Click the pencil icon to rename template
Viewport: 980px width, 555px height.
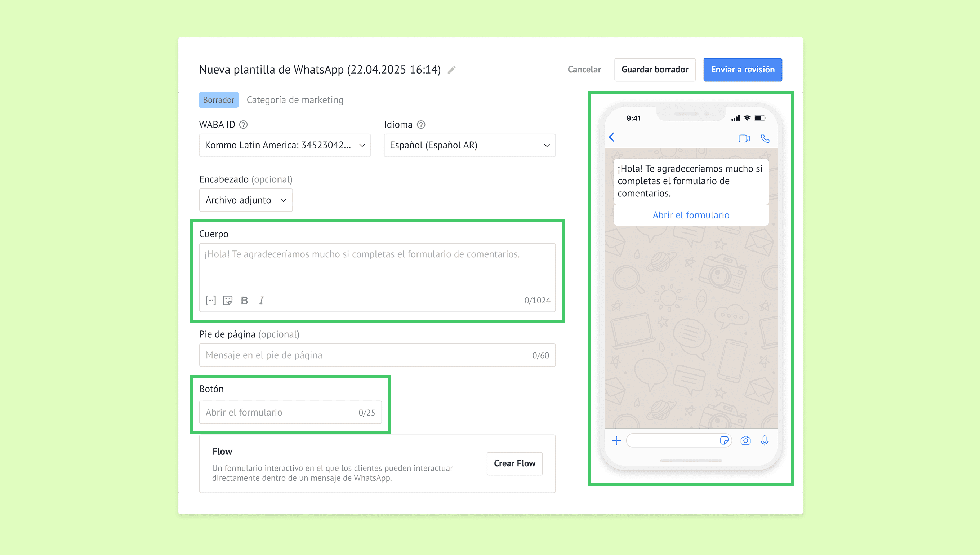[451, 70]
